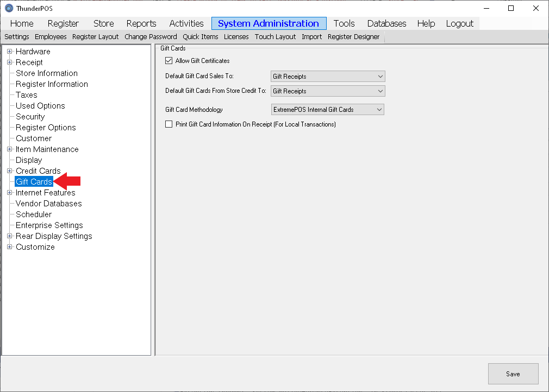
Task: Expand the Internet Features node
Action: (10, 193)
